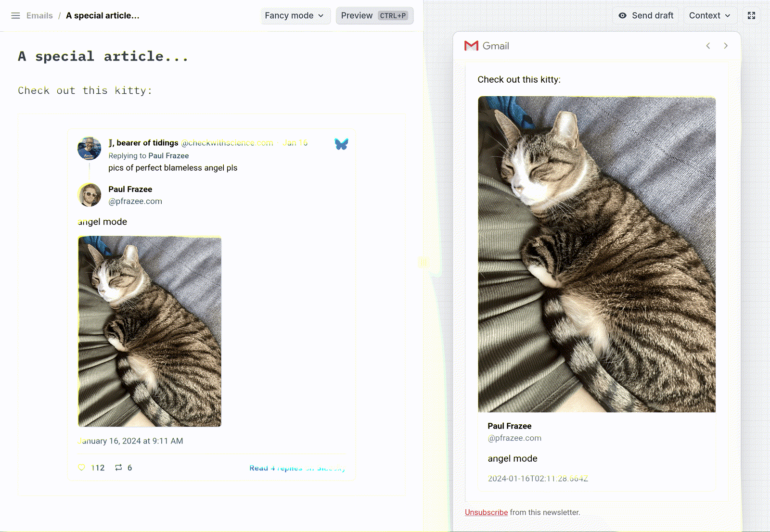
Task: Click 'Read 4 replies on Bluesky'
Action: pos(297,468)
